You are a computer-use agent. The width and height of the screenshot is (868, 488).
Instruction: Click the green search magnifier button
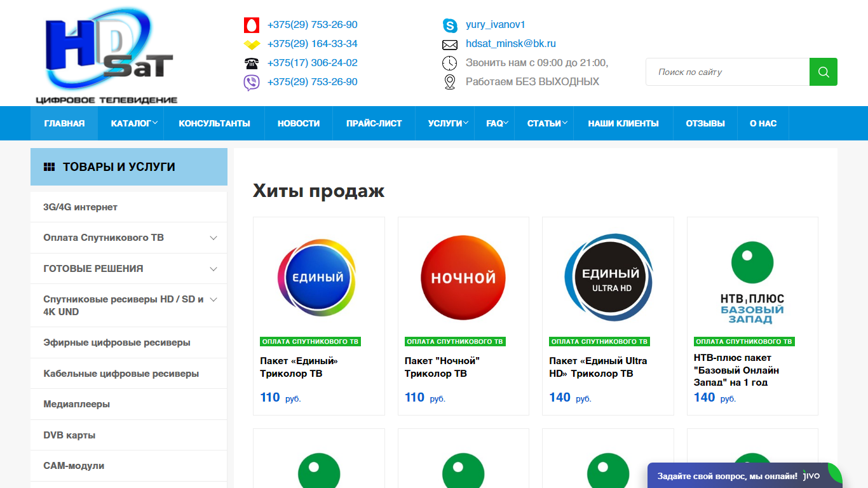tap(824, 72)
